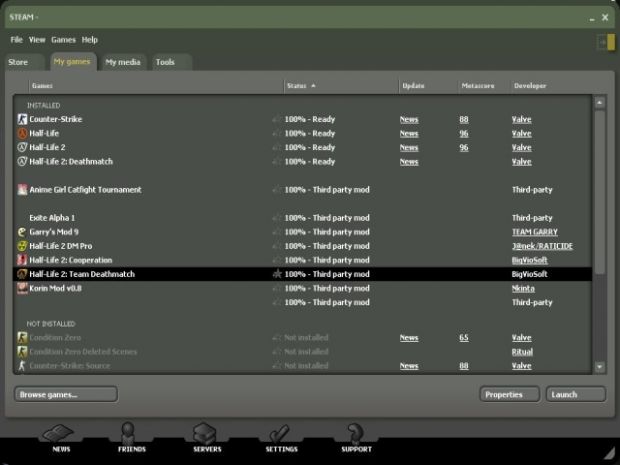
Task: Open the File menu
Action: tap(17, 40)
